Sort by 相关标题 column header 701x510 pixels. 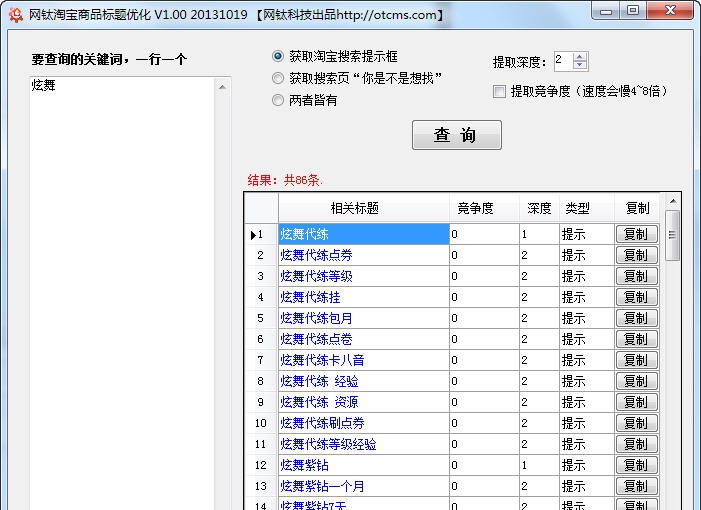click(x=363, y=208)
